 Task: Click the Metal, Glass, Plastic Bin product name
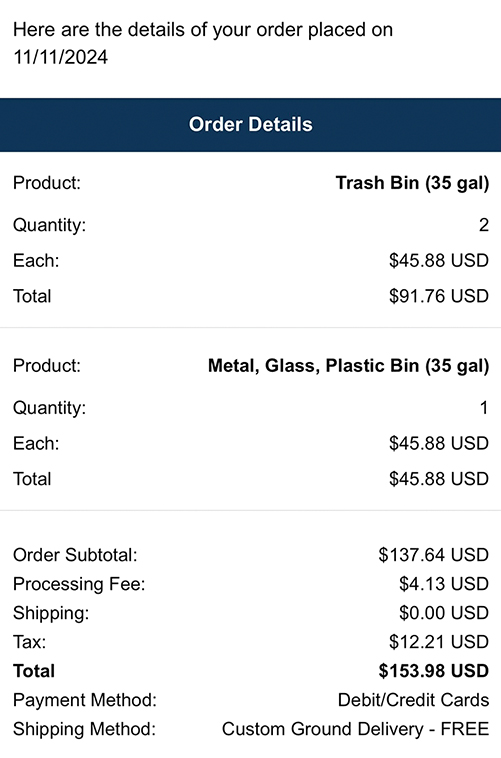tap(349, 366)
